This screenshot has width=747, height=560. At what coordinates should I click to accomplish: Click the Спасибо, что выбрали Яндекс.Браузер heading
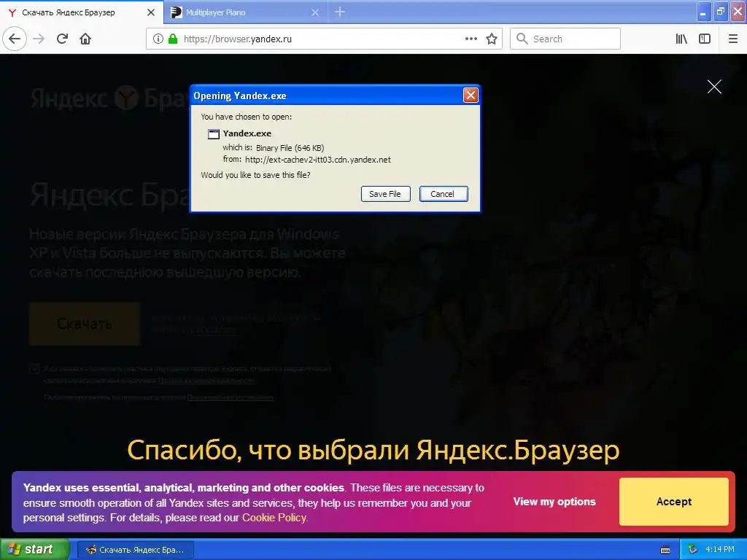(x=373, y=451)
